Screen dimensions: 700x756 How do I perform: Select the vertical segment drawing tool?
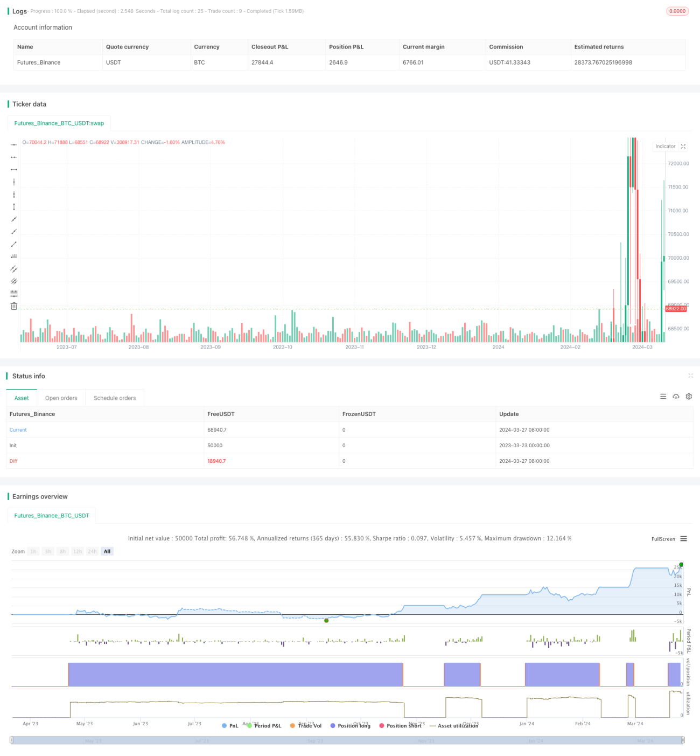(x=14, y=207)
